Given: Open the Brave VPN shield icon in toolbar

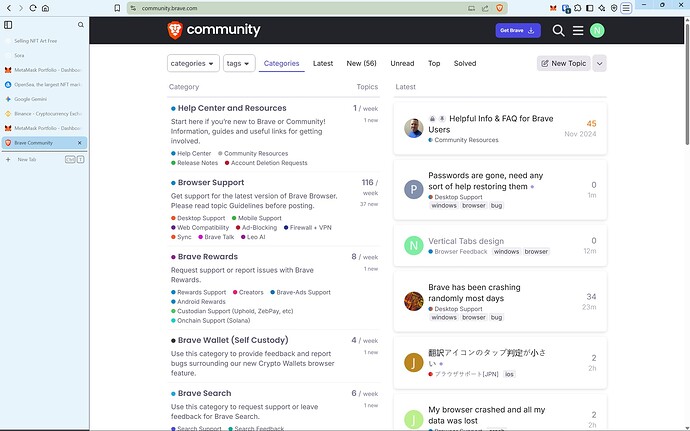Looking at the screenshot, I should pos(614,8).
